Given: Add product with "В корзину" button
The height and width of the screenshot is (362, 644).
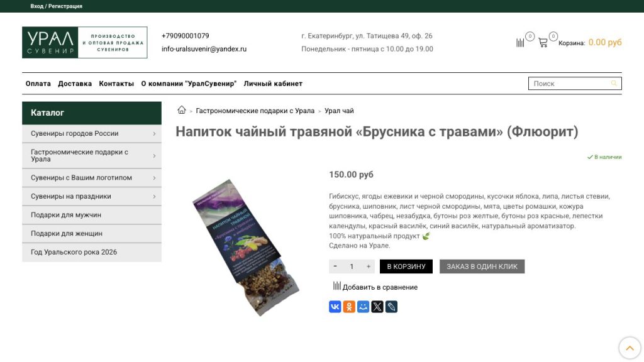Looking at the screenshot, I should [x=406, y=266].
